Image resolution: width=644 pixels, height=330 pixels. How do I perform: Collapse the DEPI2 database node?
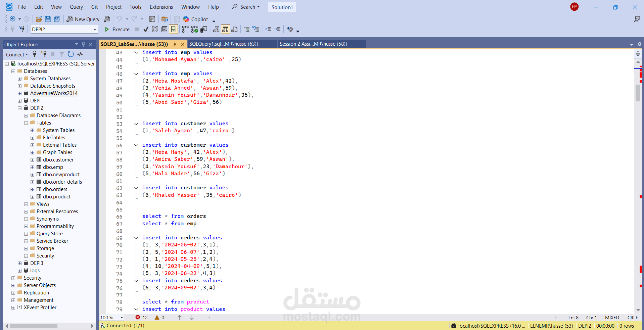click(x=19, y=108)
